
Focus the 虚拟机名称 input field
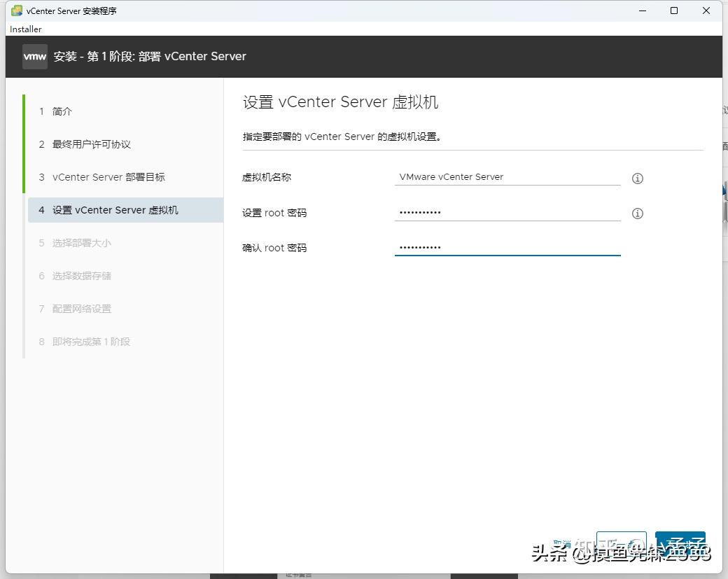click(507, 177)
